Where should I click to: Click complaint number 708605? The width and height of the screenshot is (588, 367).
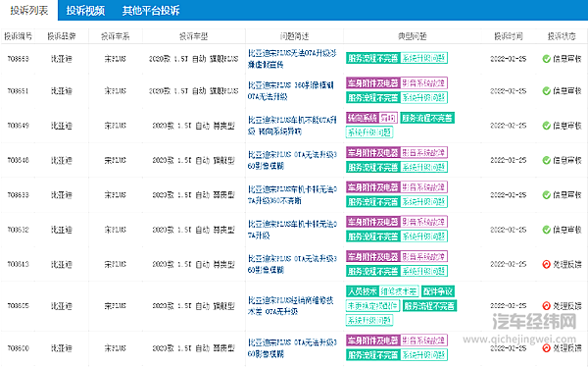pos(18,306)
